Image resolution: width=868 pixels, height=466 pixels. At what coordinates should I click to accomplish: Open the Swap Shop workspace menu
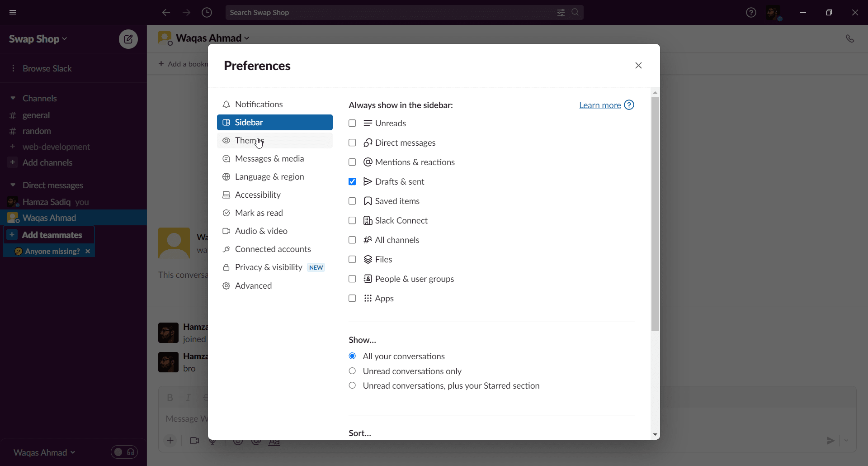pyautogui.click(x=38, y=39)
